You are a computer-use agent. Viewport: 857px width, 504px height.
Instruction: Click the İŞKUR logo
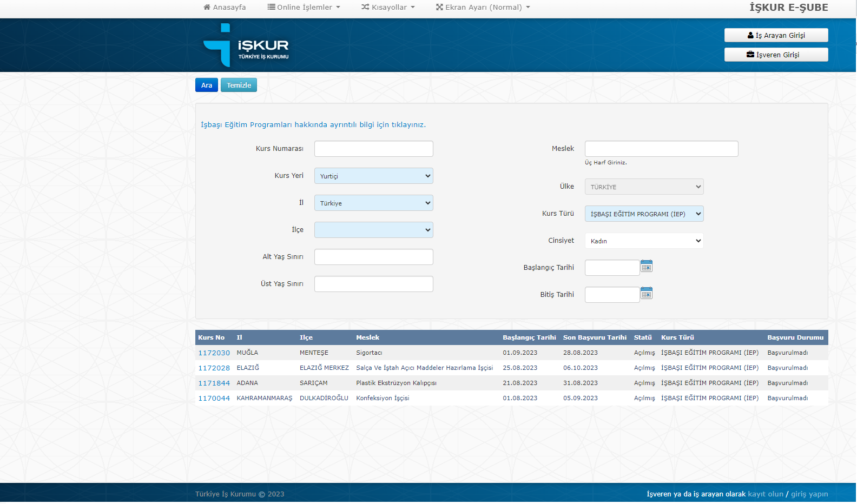(246, 46)
